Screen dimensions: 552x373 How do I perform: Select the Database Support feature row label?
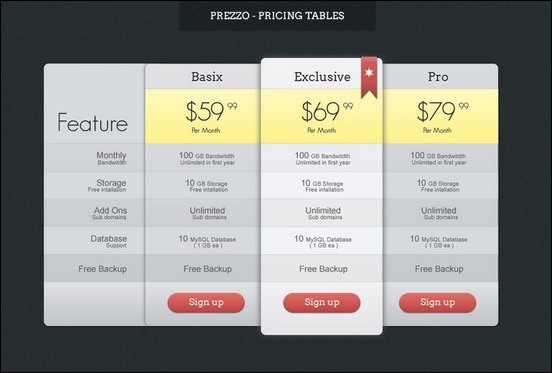tap(108, 241)
